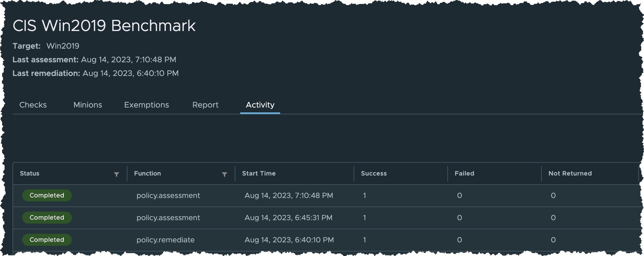
Task: Select policy.assessment in the 7:10:48 PM row
Action: pyautogui.click(x=168, y=196)
